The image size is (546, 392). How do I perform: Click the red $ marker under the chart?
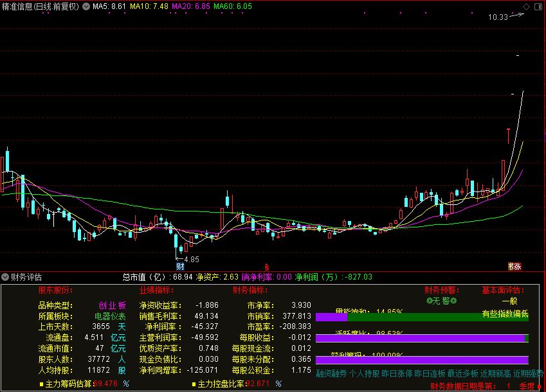pos(267,266)
